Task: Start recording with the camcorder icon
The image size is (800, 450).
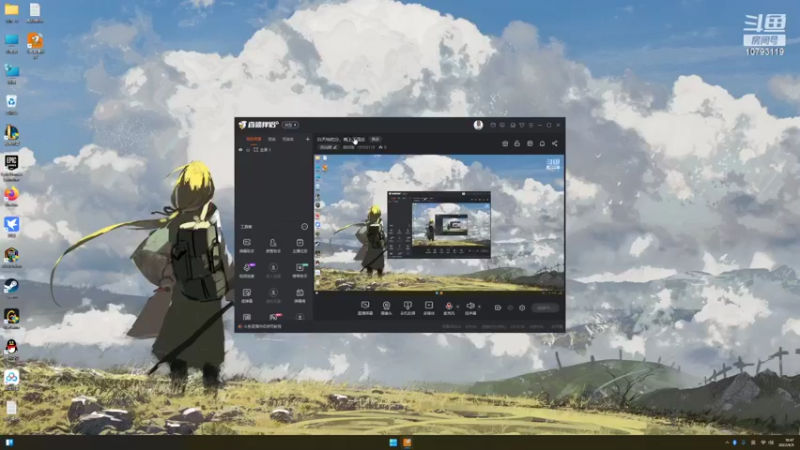Action: click(497, 308)
